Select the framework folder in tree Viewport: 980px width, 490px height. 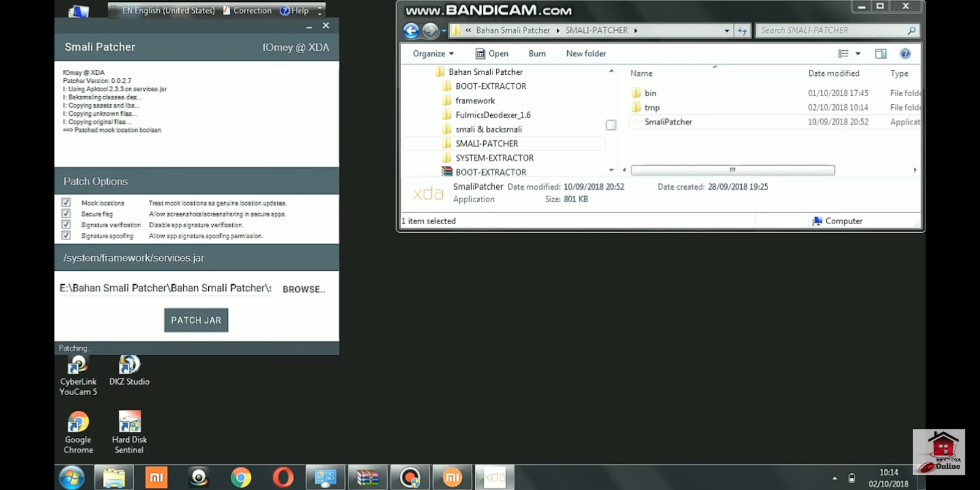(468, 100)
